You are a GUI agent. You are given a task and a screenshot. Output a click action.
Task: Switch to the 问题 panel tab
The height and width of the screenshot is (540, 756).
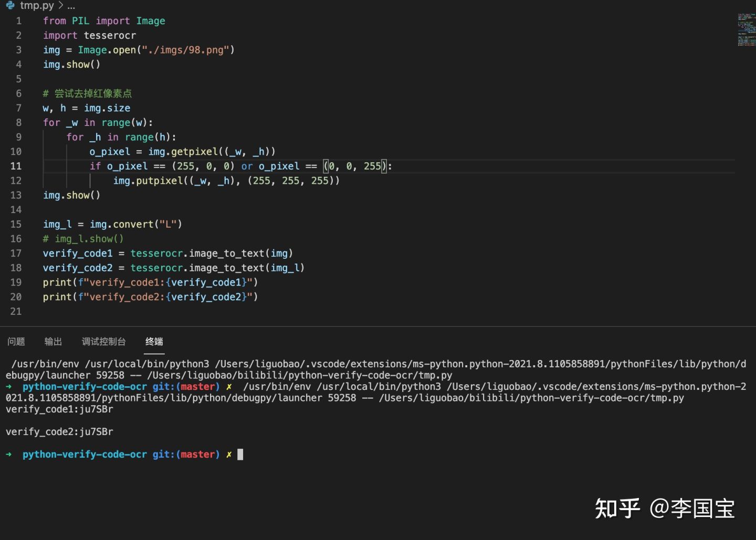(x=16, y=342)
